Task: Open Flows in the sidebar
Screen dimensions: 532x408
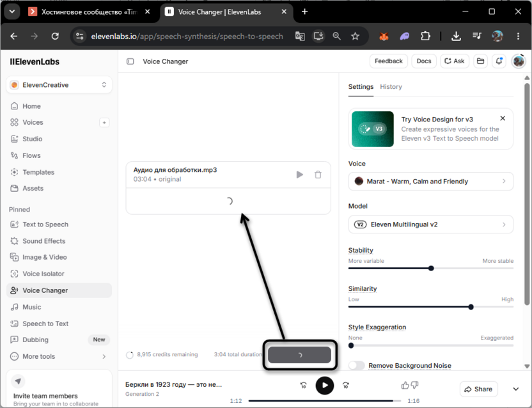Action: (59, 155)
